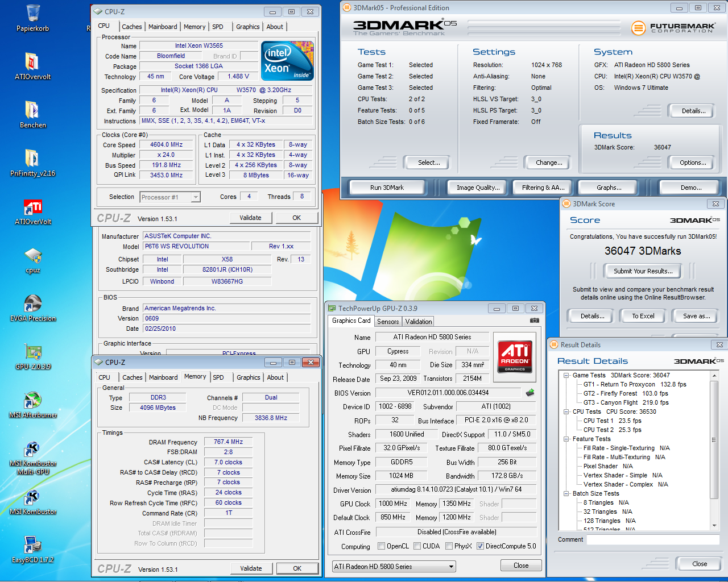Select 'CPU Test 2 25.3 fps' row
The height and width of the screenshot is (582, 728).
coord(612,430)
